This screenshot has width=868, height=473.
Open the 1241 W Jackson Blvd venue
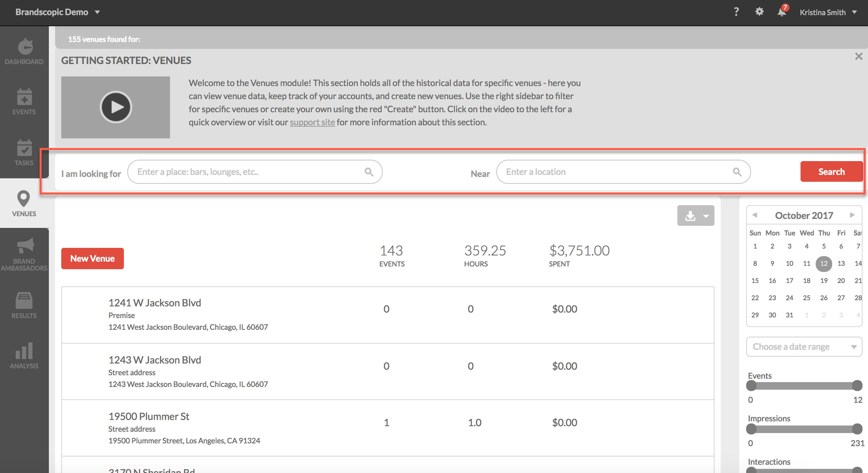point(155,303)
